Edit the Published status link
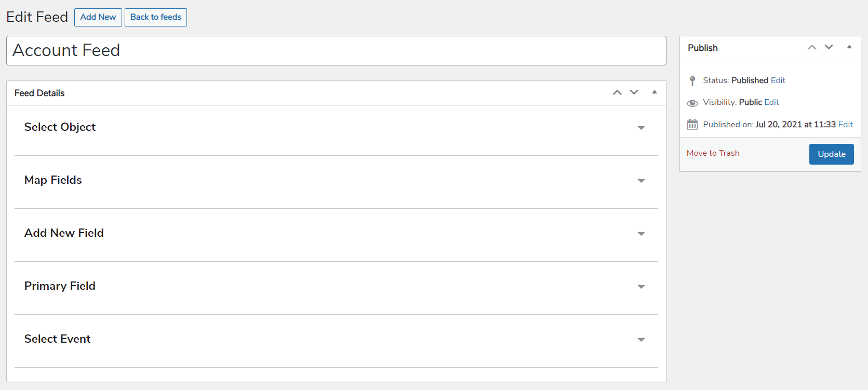The height and width of the screenshot is (390, 868). (778, 80)
